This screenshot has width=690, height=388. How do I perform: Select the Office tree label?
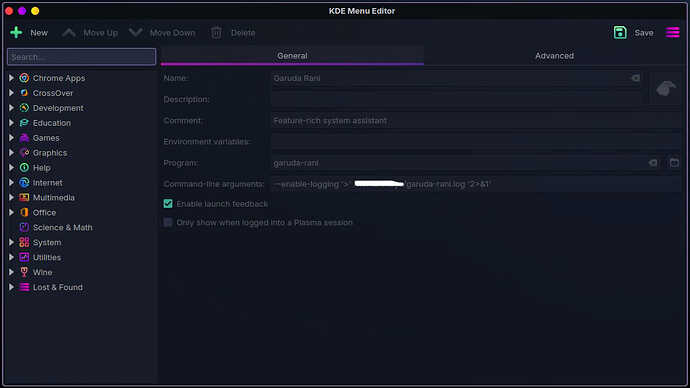(x=44, y=212)
